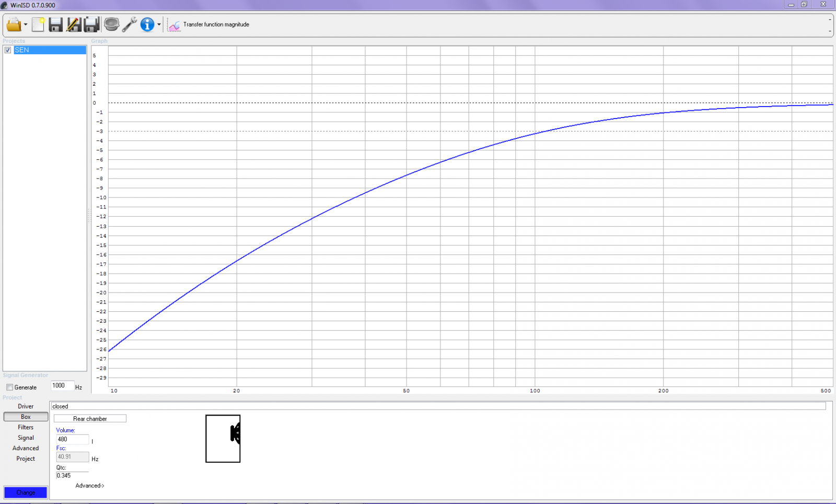Click Save All stacked floppies icon
The image size is (836, 504).
(92, 25)
